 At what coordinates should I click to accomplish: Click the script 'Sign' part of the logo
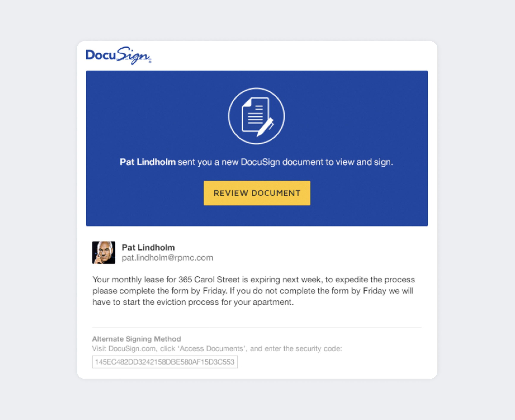click(134, 56)
